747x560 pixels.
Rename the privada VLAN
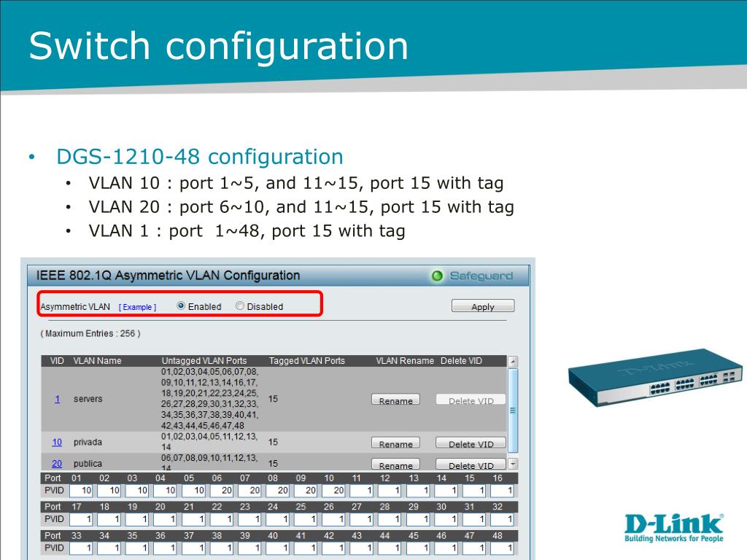click(x=395, y=443)
